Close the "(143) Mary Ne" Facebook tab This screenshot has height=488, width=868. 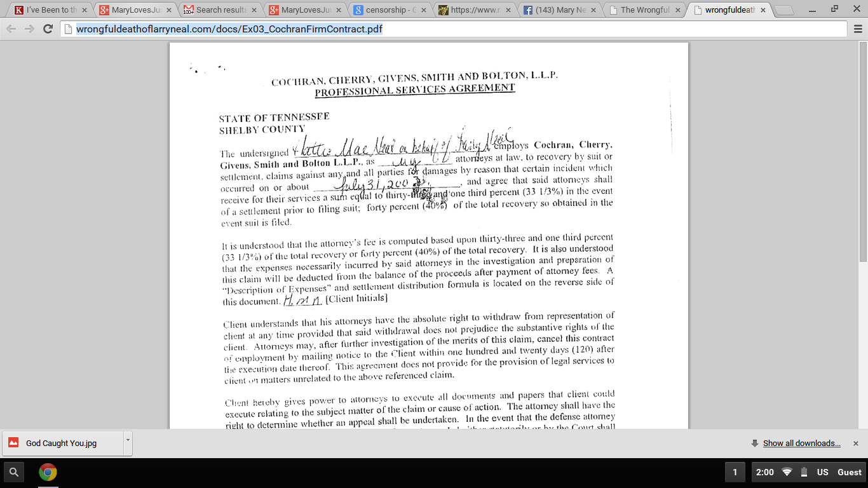point(593,10)
